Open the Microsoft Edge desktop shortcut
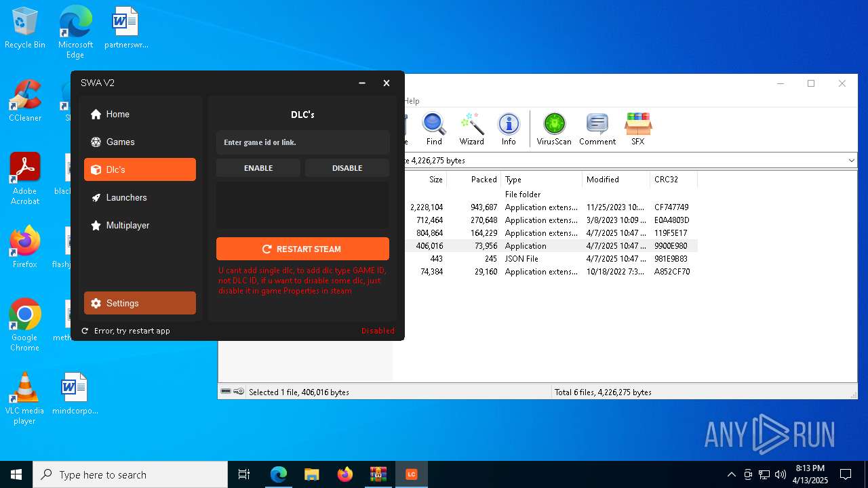Screen dimensions: 868x488 pyautogui.click(x=75, y=32)
